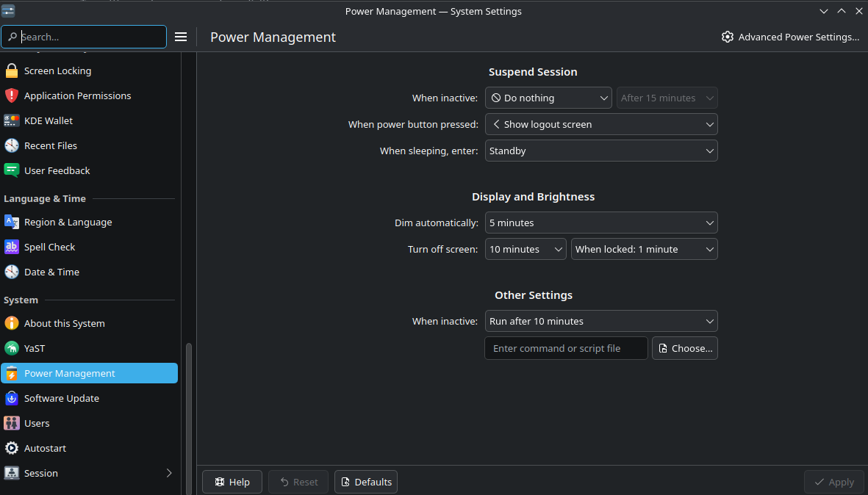
Task: Open the 'When locked: 1 minute' dropdown
Action: click(644, 249)
